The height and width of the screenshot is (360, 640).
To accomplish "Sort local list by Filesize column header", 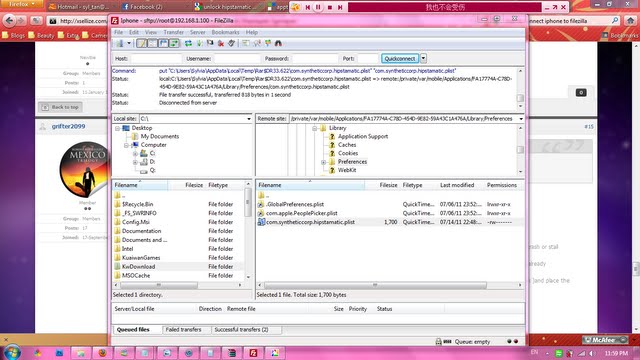I will (x=194, y=185).
